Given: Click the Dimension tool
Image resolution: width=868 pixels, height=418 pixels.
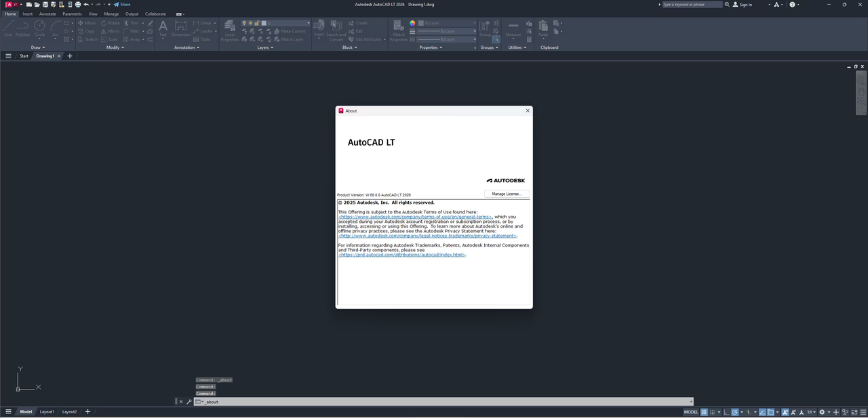Looking at the screenshot, I should pyautogui.click(x=181, y=28).
